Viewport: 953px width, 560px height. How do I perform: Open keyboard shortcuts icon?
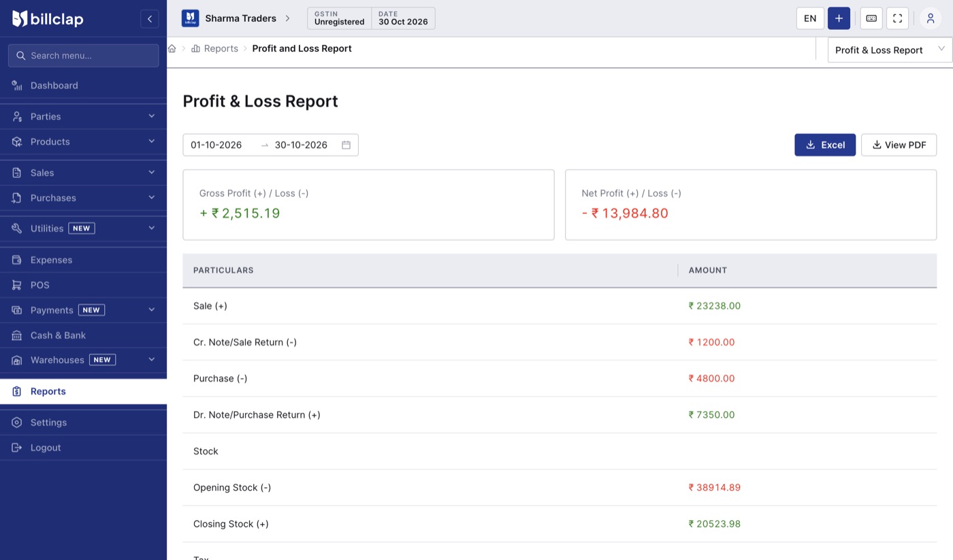pos(871,18)
